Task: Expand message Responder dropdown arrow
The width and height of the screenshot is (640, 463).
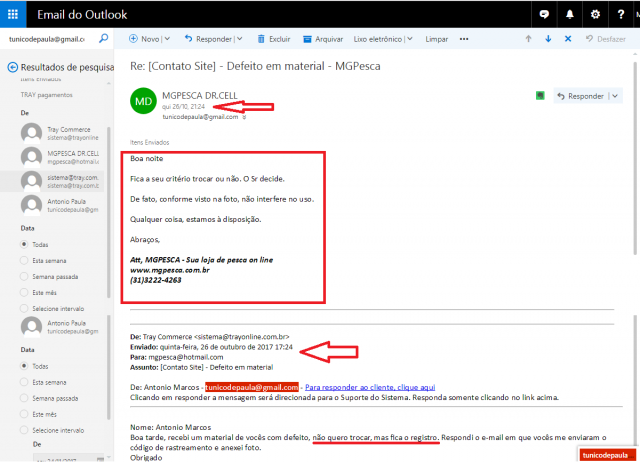Action: point(615,96)
